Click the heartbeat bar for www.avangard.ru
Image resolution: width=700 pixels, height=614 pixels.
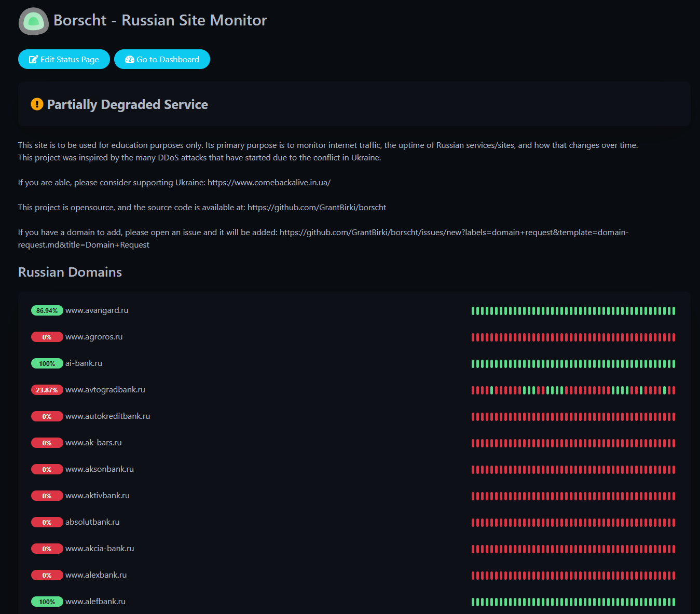573,311
